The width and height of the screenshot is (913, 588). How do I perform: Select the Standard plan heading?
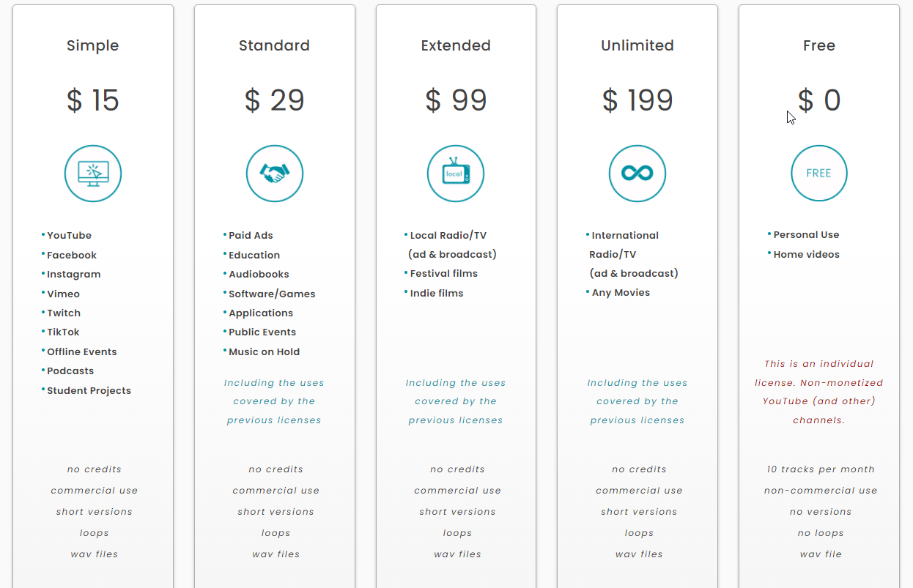275,45
